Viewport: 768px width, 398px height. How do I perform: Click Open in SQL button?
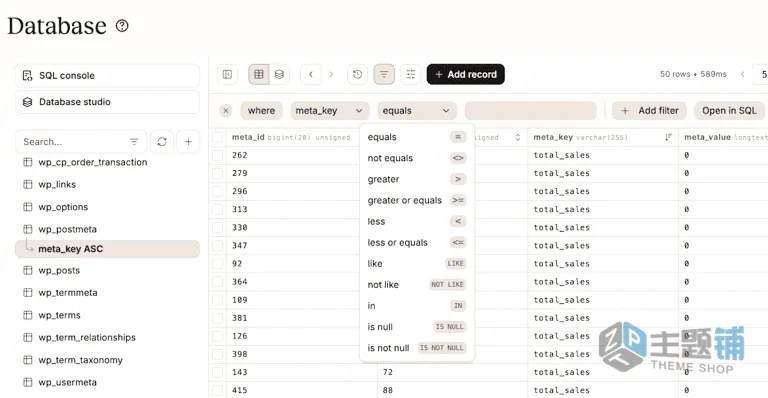click(x=729, y=111)
